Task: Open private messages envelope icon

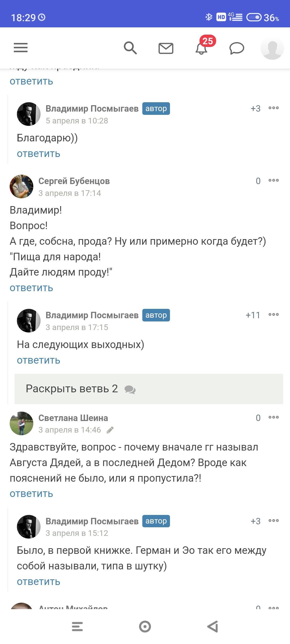Action: [x=166, y=48]
